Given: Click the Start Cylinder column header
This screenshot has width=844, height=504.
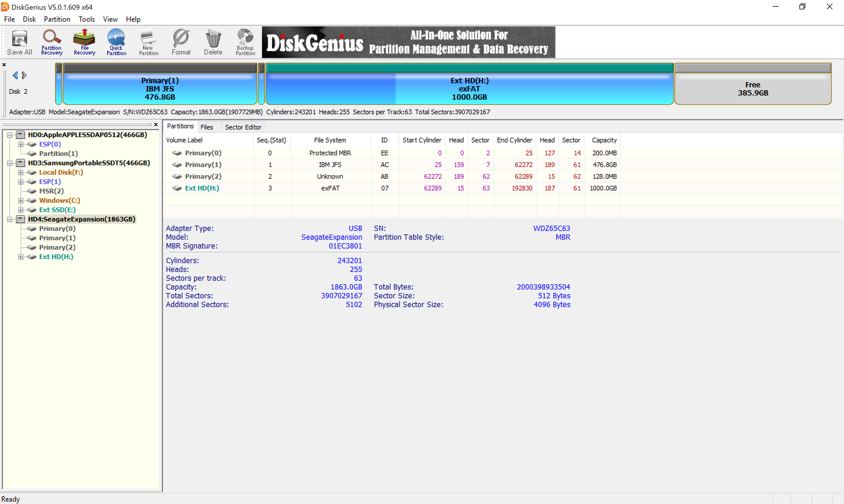Looking at the screenshot, I should pos(422,140).
